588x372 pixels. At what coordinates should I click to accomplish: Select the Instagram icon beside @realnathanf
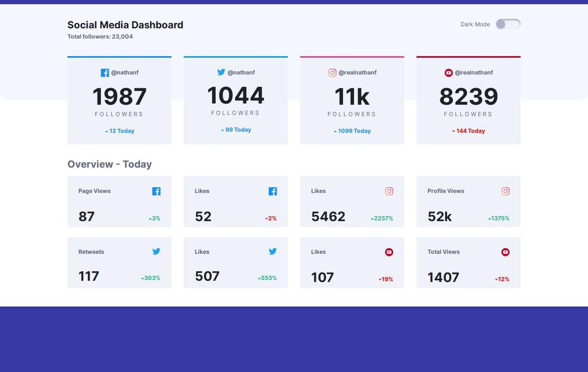(332, 72)
